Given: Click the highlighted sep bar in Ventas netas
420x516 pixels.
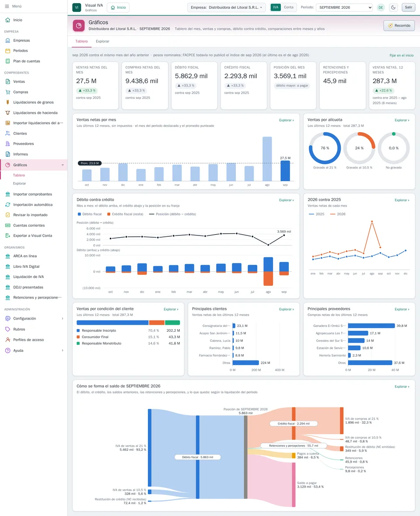Looking at the screenshot, I should pyautogui.click(x=285, y=171).
